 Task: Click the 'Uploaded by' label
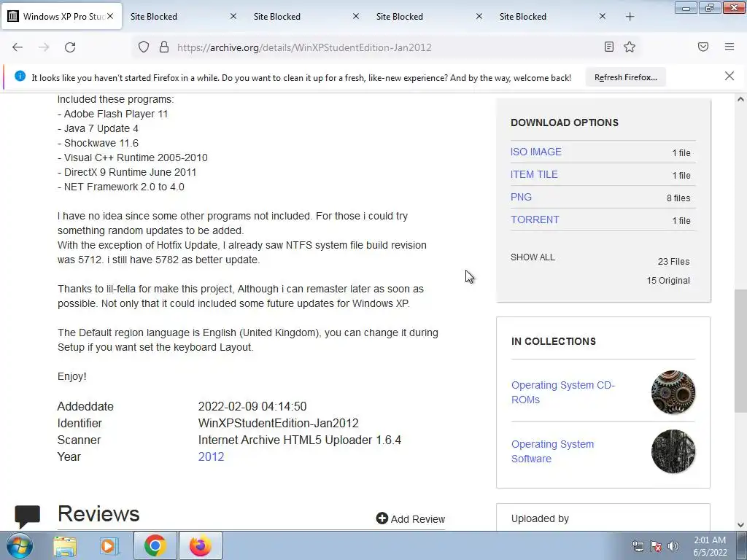tap(540, 518)
